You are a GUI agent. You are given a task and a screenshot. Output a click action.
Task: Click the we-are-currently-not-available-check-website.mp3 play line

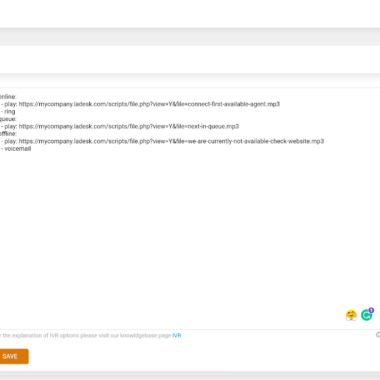tap(162, 141)
